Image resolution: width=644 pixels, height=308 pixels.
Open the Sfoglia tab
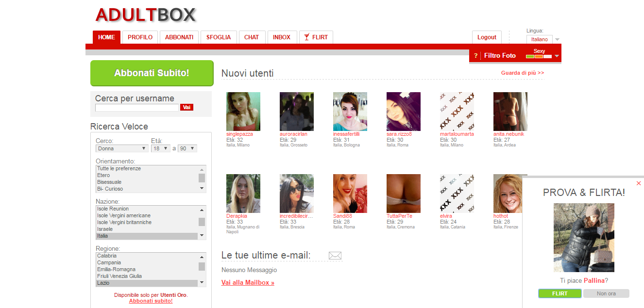(219, 37)
